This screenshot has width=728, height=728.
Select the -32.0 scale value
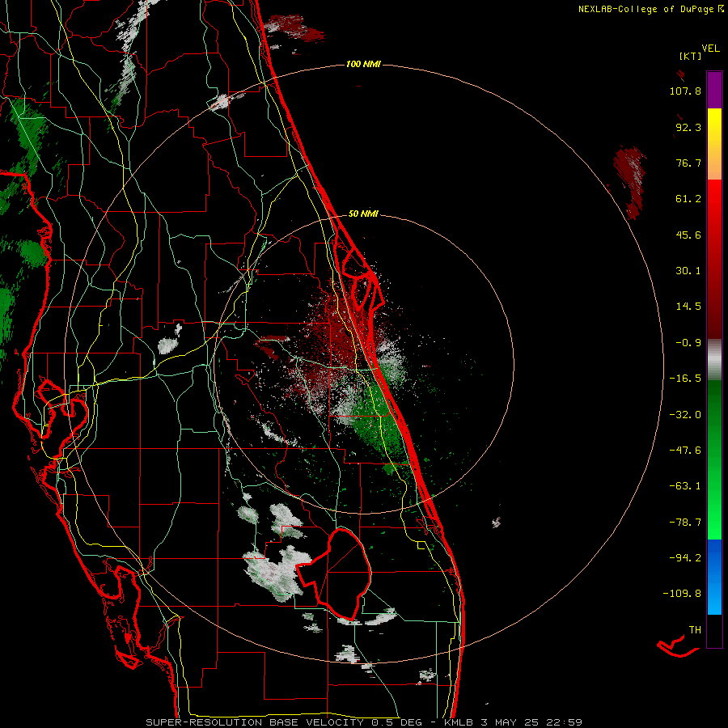point(685,415)
